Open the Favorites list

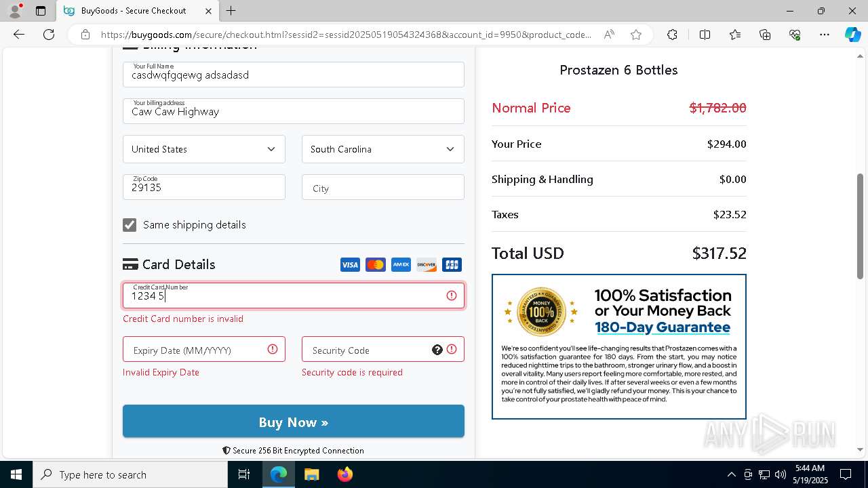tap(735, 35)
